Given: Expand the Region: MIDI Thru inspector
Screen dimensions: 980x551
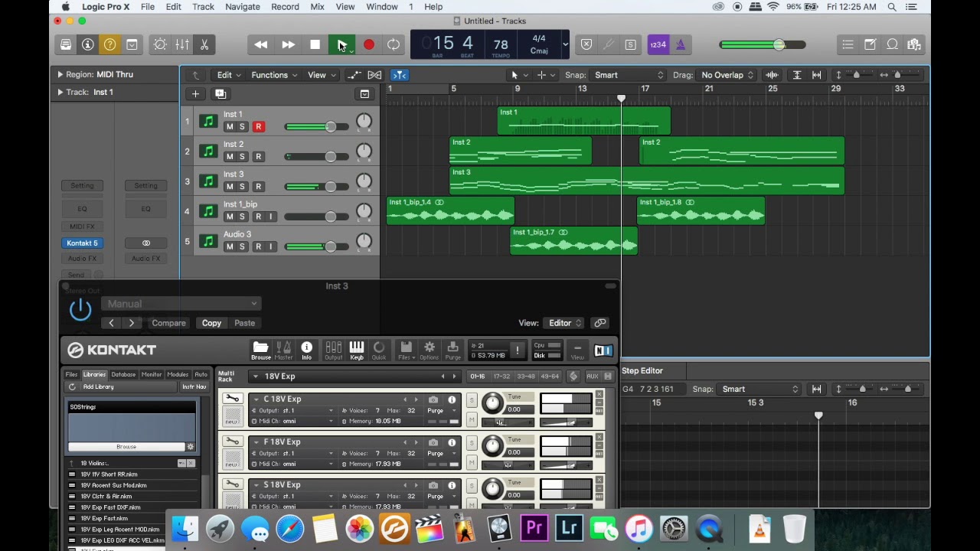Looking at the screenshot, I should [60, 74].
